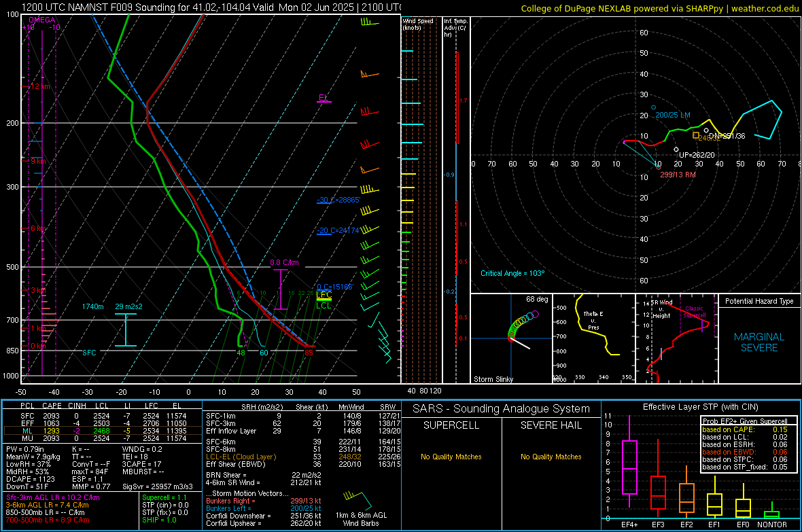Click the -30 C=28865' height label

tap(338, 200)
